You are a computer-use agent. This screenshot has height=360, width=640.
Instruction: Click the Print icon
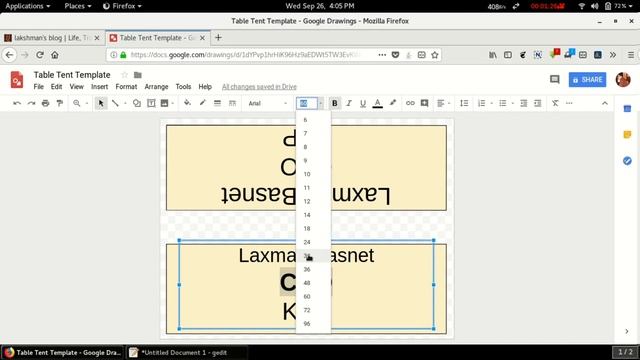[x=46, y=103]
